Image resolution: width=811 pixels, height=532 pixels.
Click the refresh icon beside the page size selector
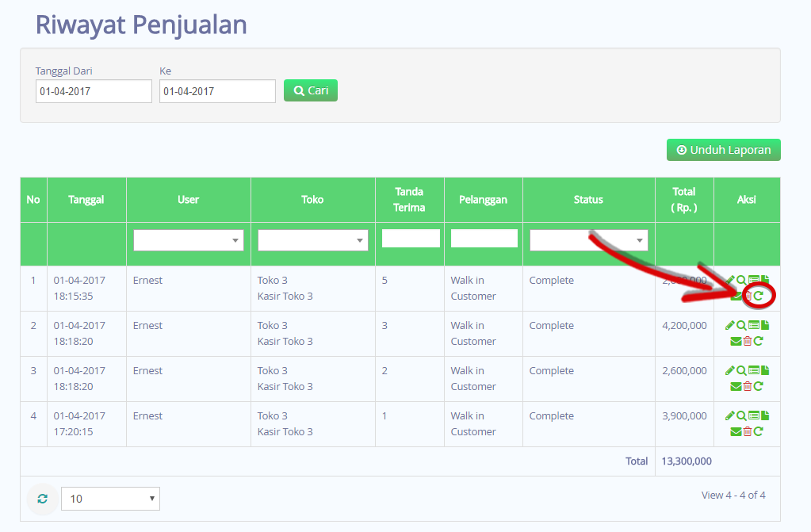42,499
